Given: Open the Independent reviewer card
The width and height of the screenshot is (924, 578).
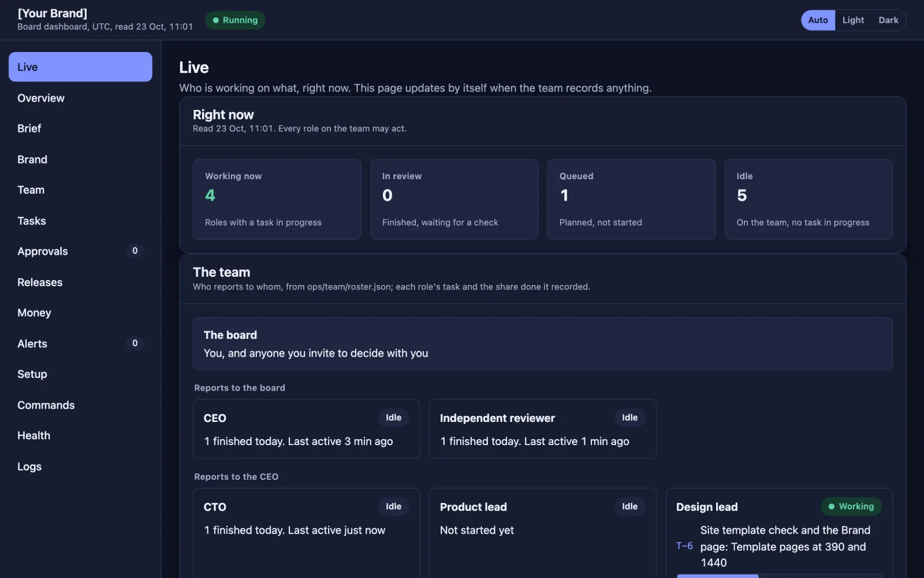Looking at the screenshot, I should point(543,429).
